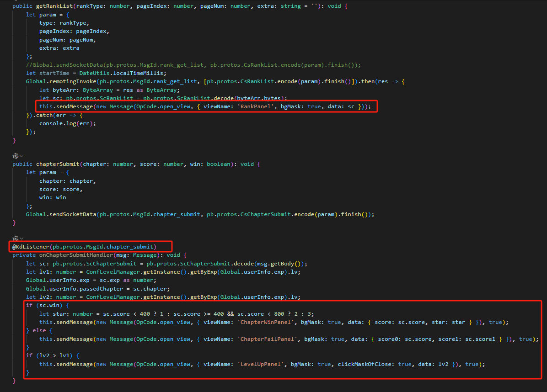Screen dimensions: 547x392
Task: Click "score1: sc.score1" property
Action: [467, 339]
